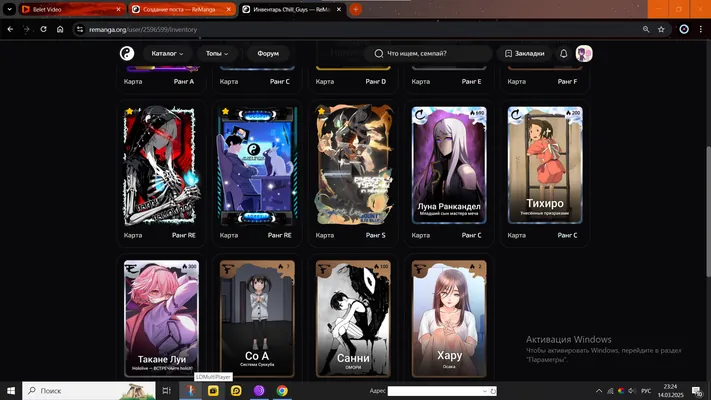
Task: Select the Луна Ранкандел card
Action: [449, 165]
